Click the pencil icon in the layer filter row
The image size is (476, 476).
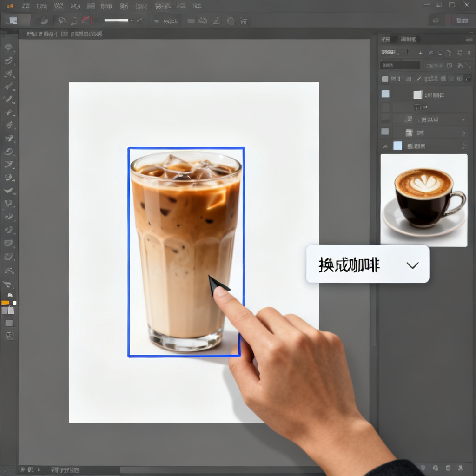click(x=419, y=79)
